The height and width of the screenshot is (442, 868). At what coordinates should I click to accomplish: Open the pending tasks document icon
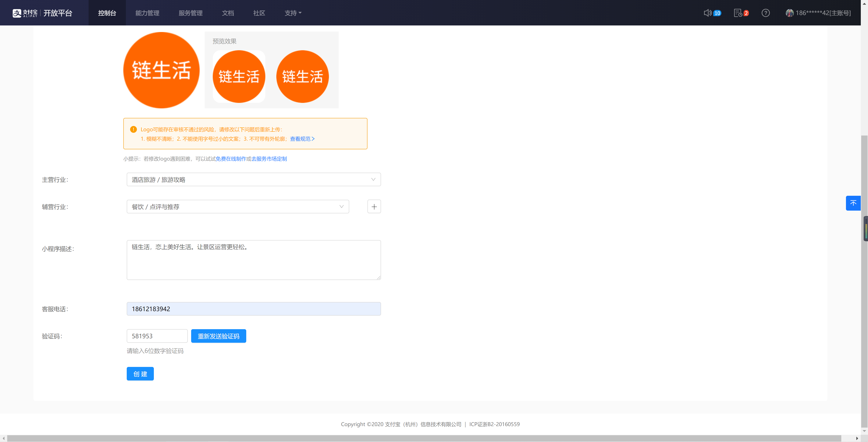(738, 13)
